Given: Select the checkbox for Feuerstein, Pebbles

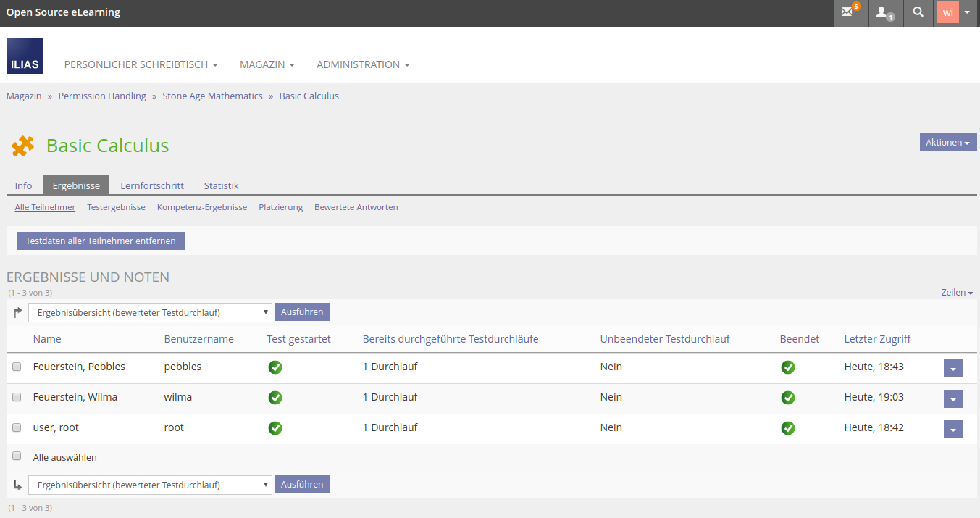Looking at the screenshot, I should click(17, 367).
